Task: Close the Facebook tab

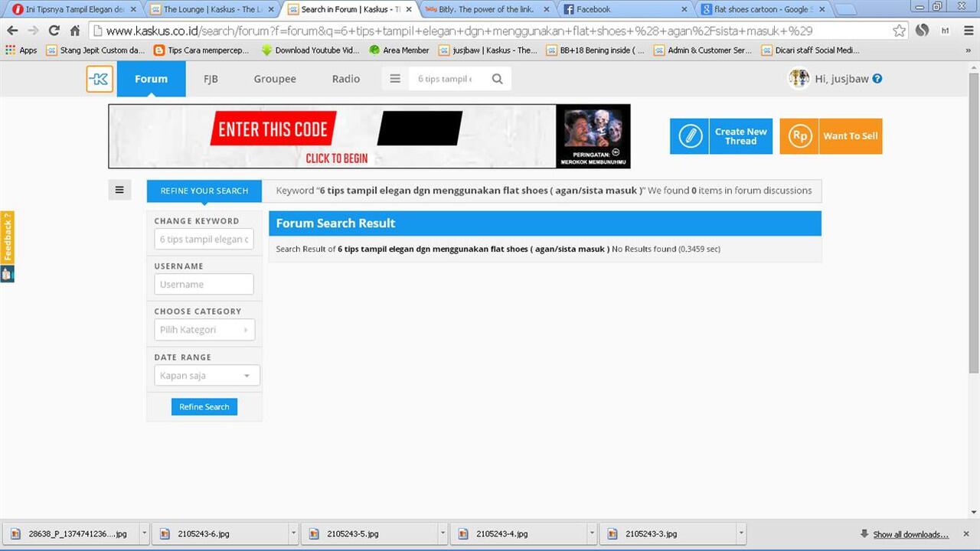Action: tap(684, 10)
